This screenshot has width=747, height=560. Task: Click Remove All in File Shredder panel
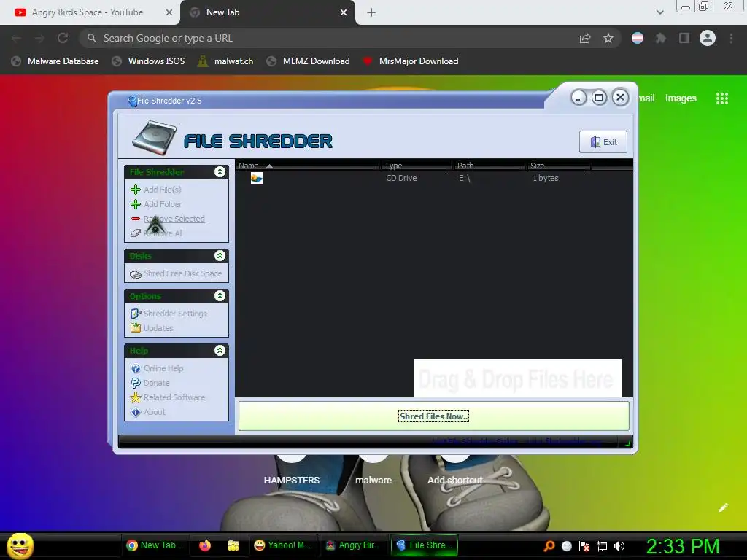[163, 233]
